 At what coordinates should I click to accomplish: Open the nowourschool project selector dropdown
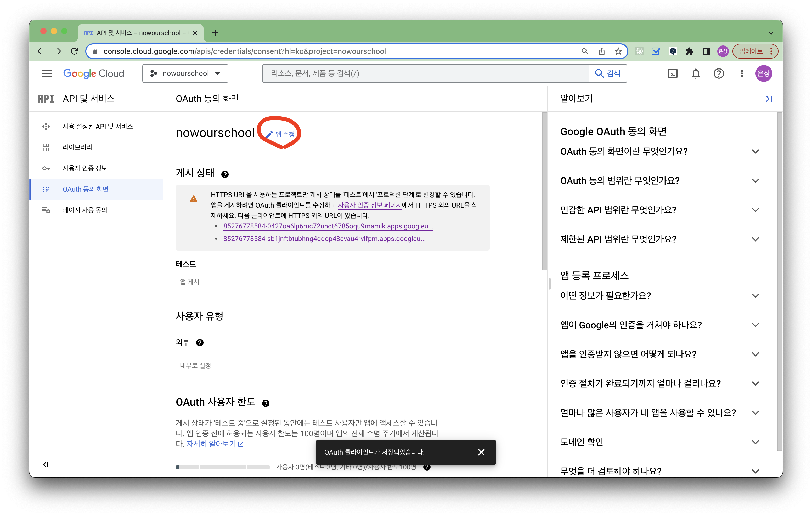point(185,73)
